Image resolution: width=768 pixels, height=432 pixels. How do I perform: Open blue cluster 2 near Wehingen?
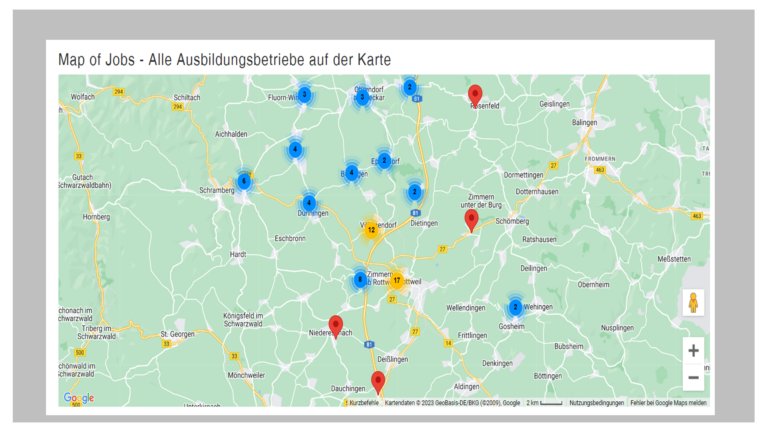coord(515,308)
